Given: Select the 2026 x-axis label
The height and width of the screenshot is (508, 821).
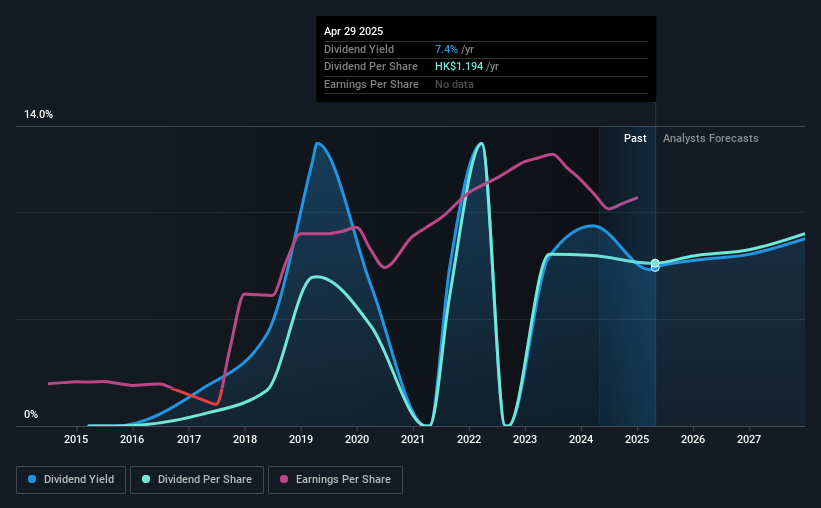Looking at the screenshot, I should [693, 439].
